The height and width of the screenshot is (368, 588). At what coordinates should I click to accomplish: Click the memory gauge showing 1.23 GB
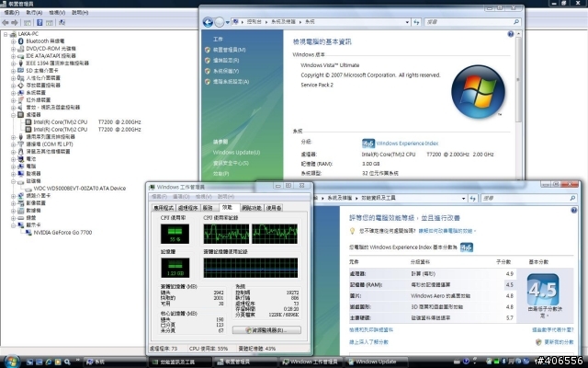175,268
